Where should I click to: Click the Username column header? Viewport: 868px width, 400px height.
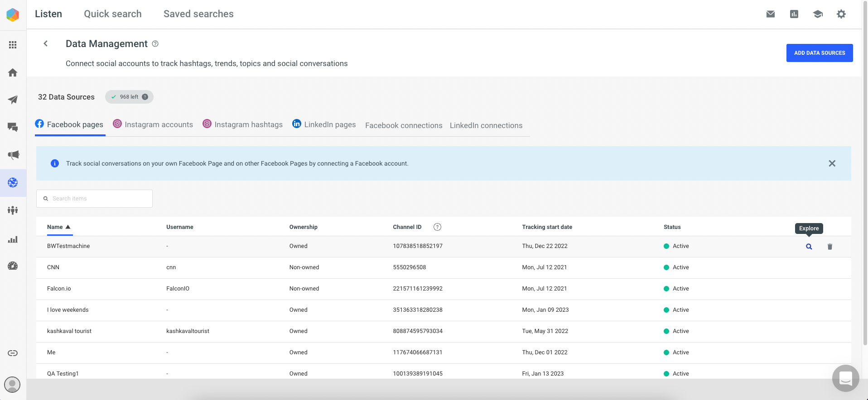coord(180,227)
